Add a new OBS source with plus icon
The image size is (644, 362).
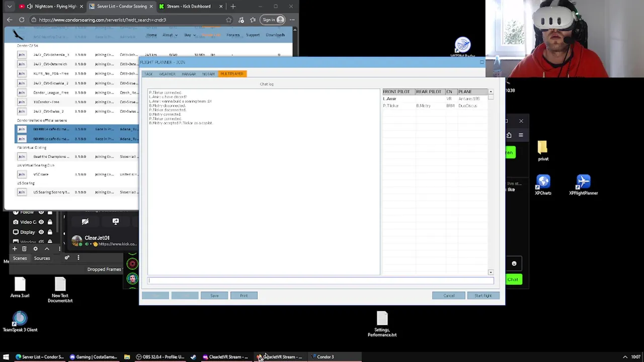tap(15, 248)
